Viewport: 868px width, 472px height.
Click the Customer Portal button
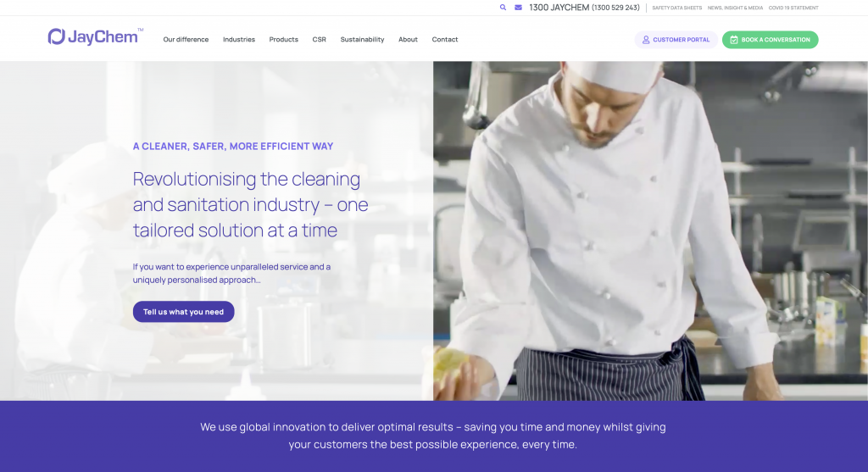point(676,40)
